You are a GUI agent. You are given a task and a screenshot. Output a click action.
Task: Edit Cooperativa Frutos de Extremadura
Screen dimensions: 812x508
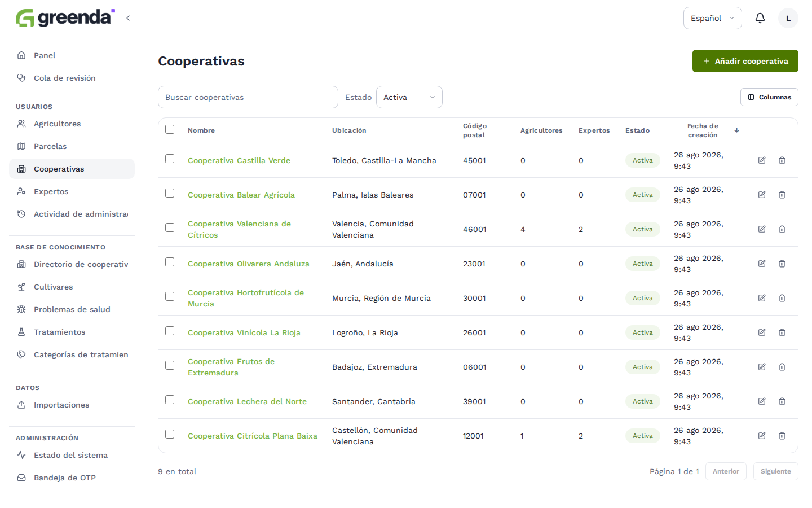point(762,367)
